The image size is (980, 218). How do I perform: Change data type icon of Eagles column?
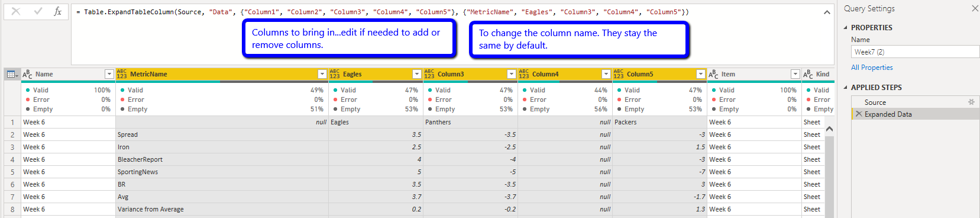pos(335,74)
